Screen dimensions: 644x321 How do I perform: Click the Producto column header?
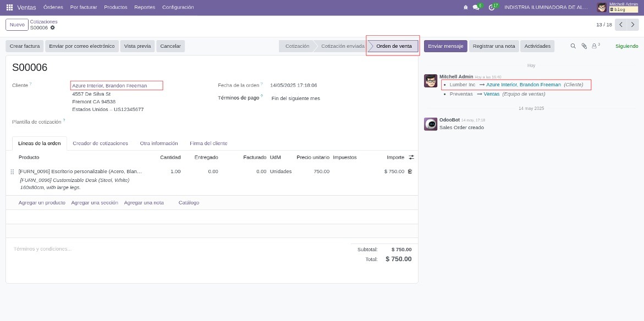point(29,157)
